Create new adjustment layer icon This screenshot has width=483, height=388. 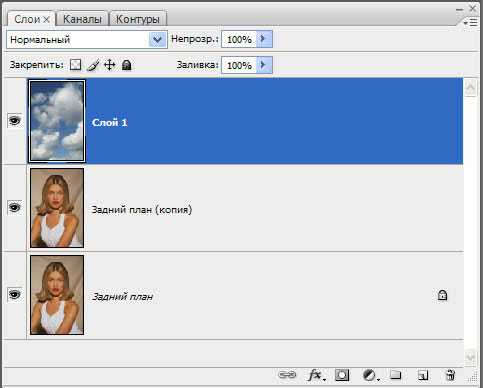tap(370, 375)
